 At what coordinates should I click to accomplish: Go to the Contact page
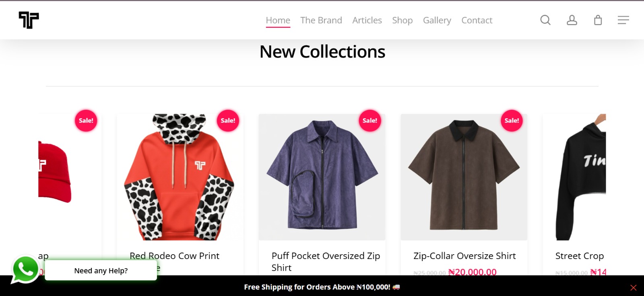[477, 20]
